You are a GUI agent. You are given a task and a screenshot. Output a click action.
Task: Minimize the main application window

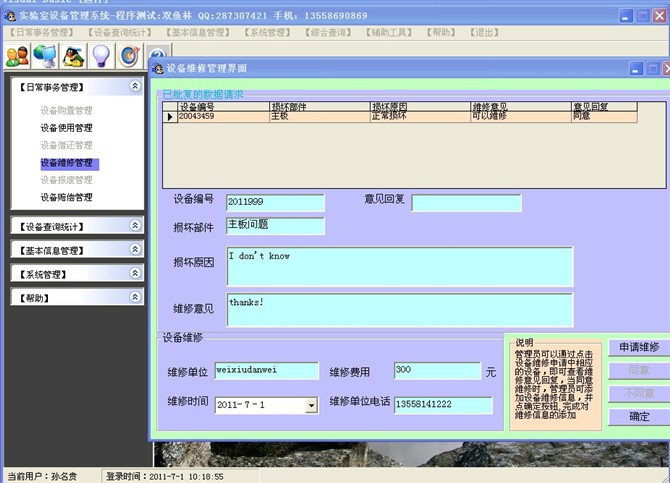tap(626, 16)
